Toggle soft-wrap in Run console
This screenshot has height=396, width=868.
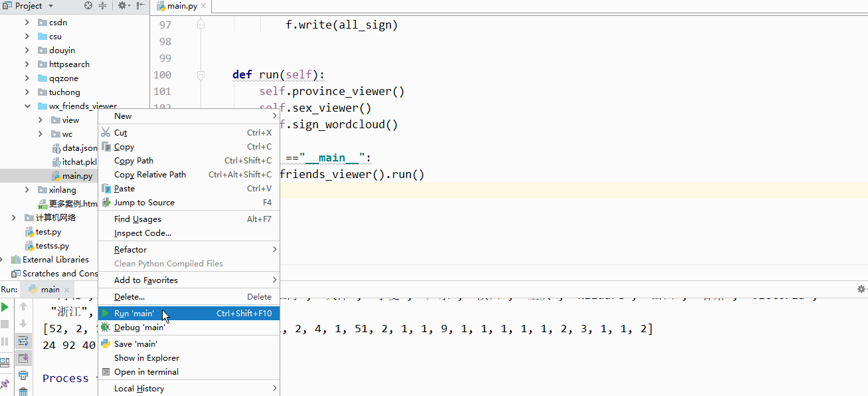(x=23, y=341)
